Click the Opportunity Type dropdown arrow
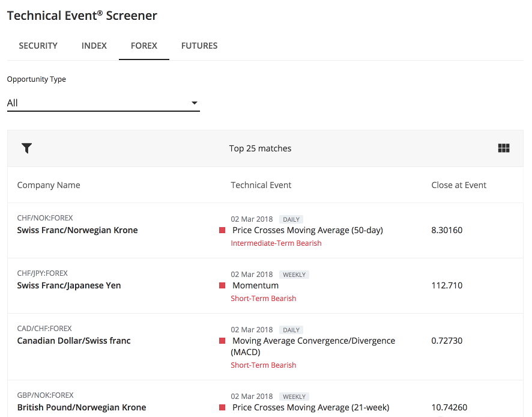The width and height of the screenshot is (532, 417). pyautogui.click(x=195, y=103)
